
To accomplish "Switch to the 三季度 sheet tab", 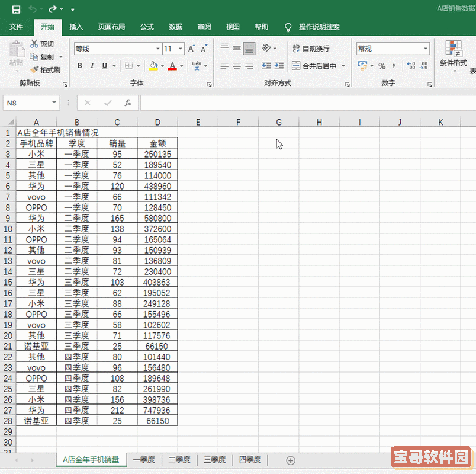I will pos(215,459).
